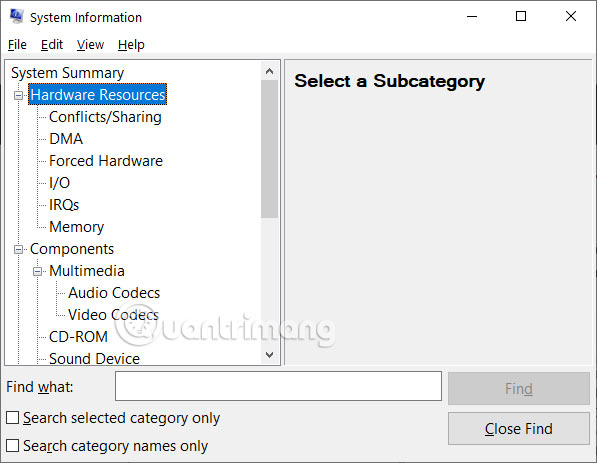Click the Find what text field
Image resolution: width=597 pixels, height=463 pixels.
278,386
